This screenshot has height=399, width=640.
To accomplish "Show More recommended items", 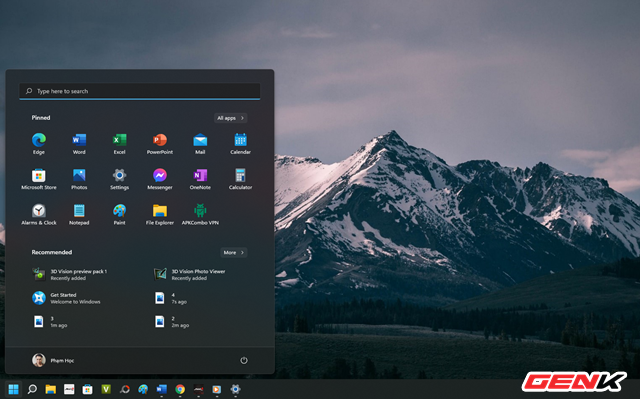I will pos(234,253).
